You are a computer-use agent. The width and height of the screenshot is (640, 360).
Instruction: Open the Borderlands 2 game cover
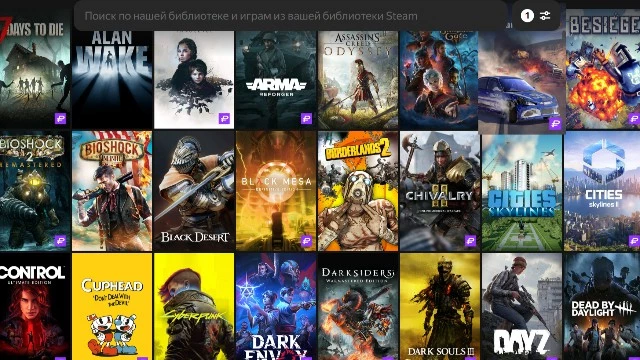point(358,191)
